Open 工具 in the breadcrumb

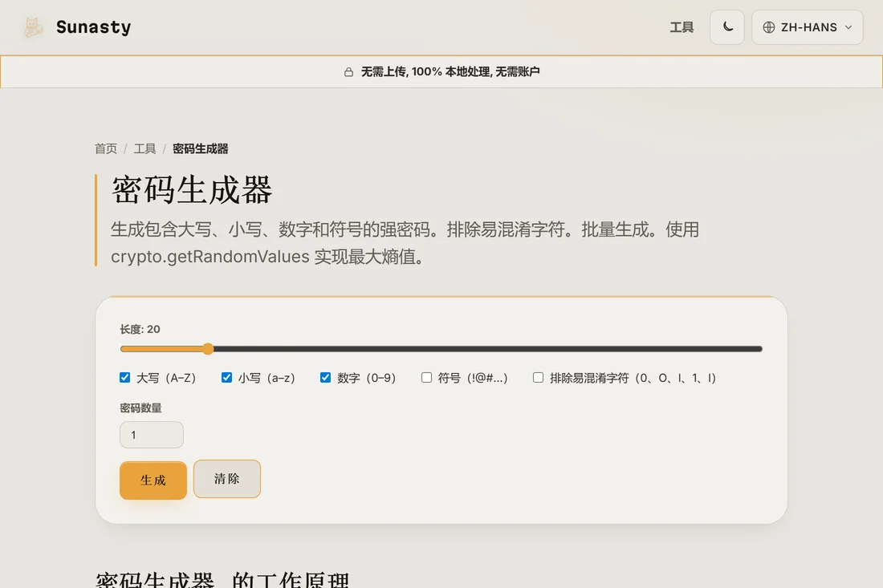144,148
